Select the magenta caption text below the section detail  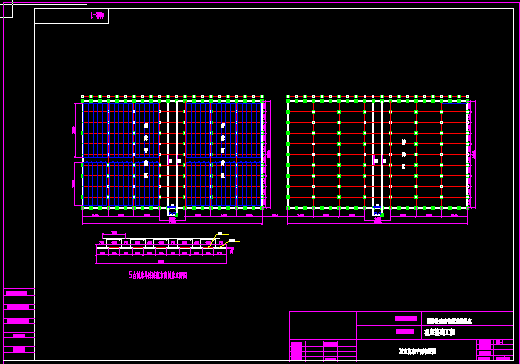tap(158, 275)
